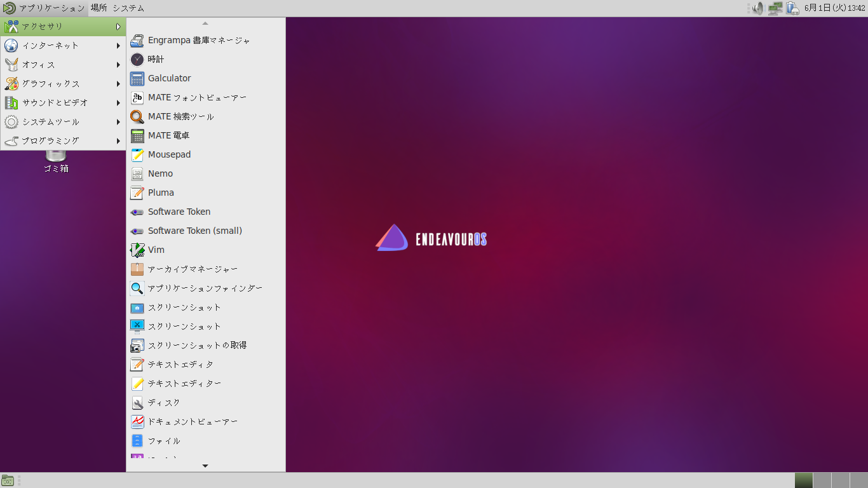The image size is (868, 488).
Task: Open the ゴミ箱 trash on the desktop
Action: [56, 160]
